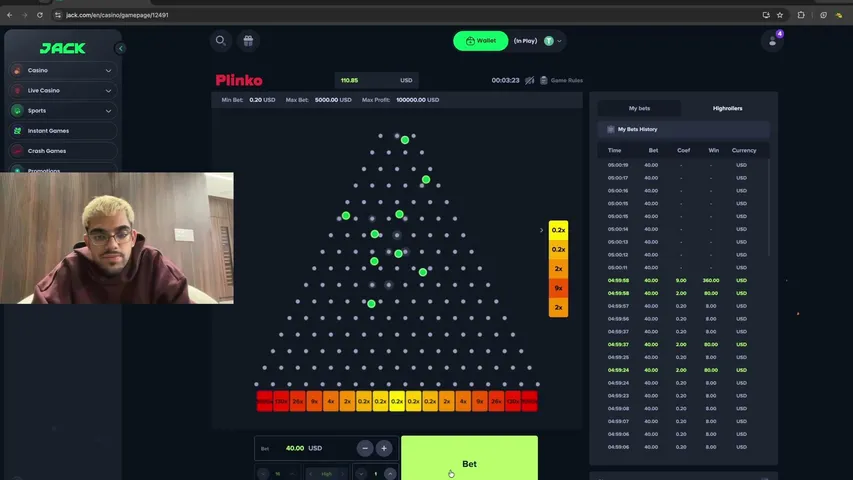
Task: Increase the ball count above 1
Action: coord(390,474)
